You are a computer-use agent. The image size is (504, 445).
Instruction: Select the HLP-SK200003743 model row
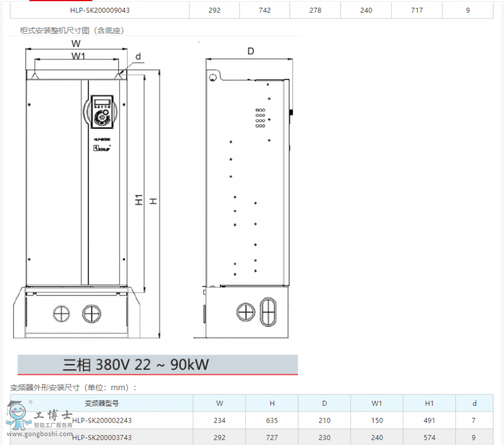(101, 437)
